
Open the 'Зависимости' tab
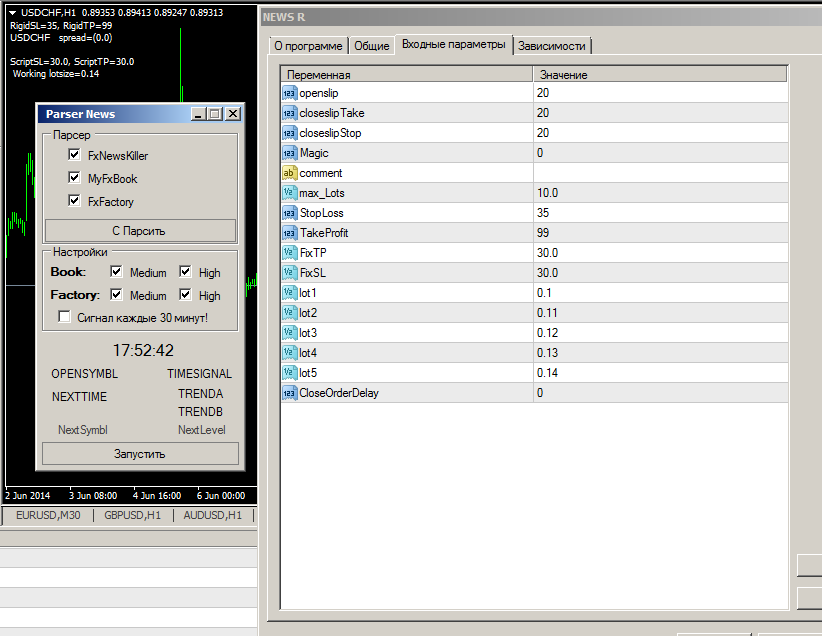pyautogui.click(x=552, y=46)
